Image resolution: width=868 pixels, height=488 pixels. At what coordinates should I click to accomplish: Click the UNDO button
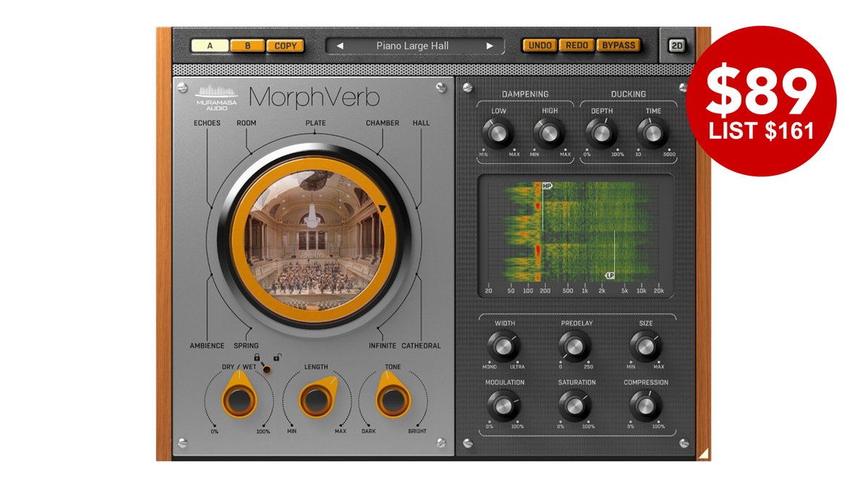pyautogui.click(x=540, y=45)
